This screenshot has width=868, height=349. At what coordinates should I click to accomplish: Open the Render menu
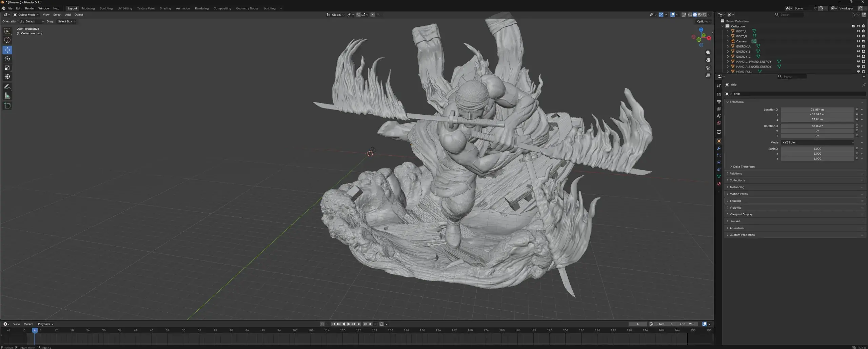click(x=30, y=8)
